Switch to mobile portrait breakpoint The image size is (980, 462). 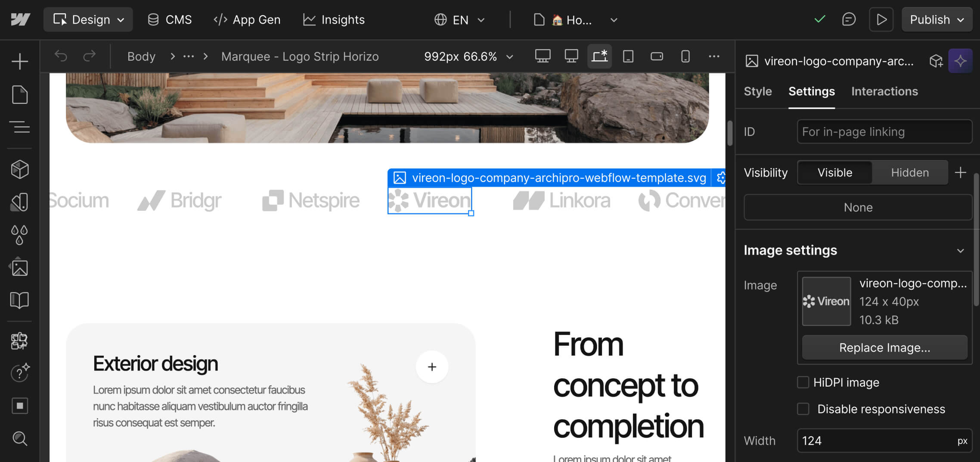(685, 56)
